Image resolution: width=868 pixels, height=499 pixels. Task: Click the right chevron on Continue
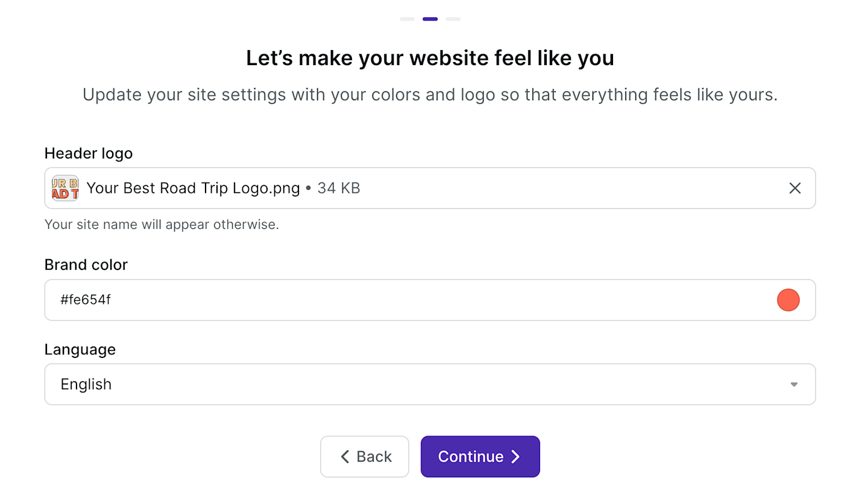coord(515,457)
